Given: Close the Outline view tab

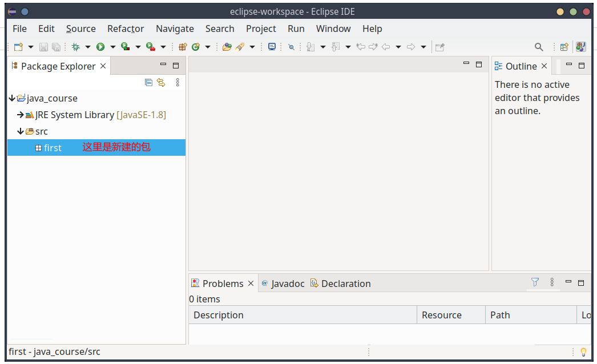Looking at the screenshot, I should point(544,66).
